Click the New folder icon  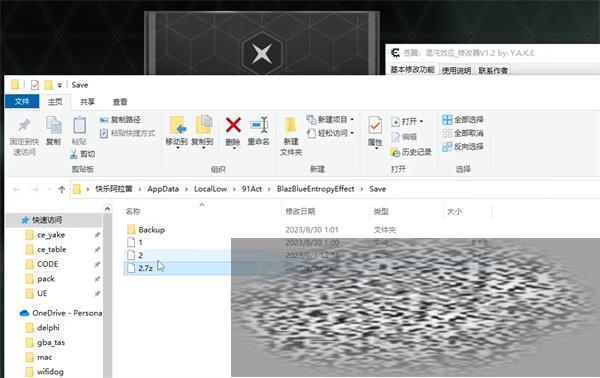(290, 125)
